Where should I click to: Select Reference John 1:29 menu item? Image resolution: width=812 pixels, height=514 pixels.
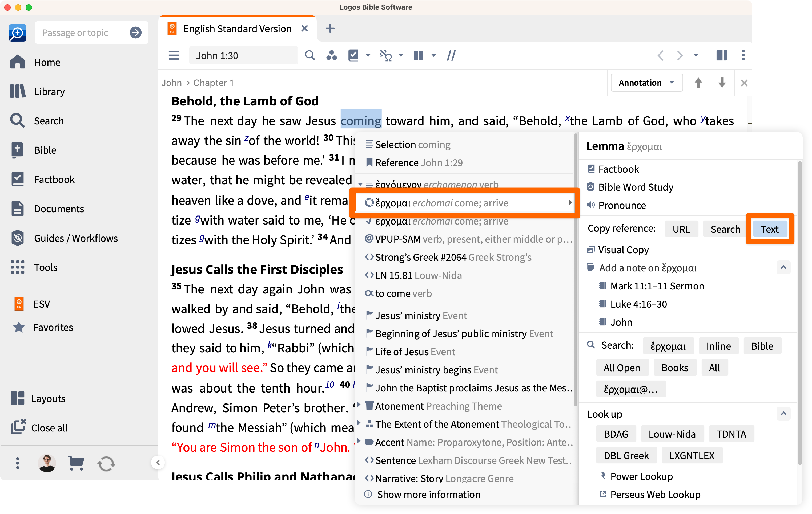465,163
